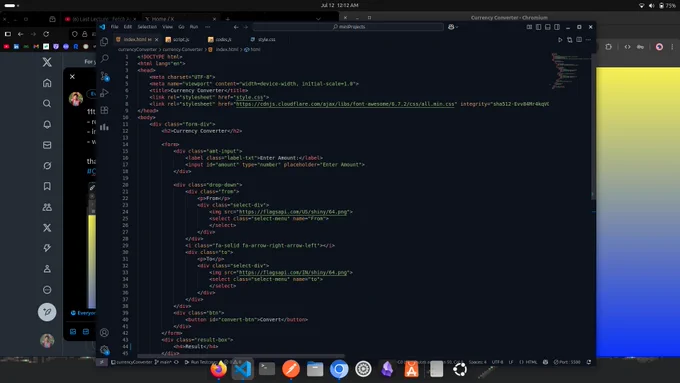The width and height of the screenshot is (680, 383).
Task: Switch to the Last Lecture YouTube browser tab
Action: pyautogui.click(x=100, y=19)
